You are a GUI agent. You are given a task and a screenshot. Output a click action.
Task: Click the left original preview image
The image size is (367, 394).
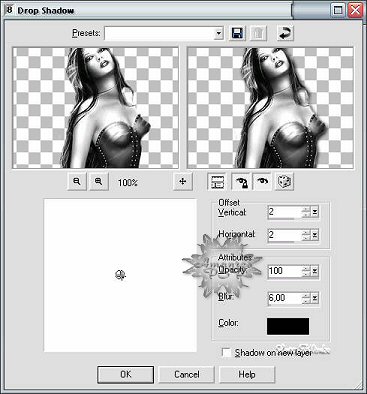click(95, 108)
